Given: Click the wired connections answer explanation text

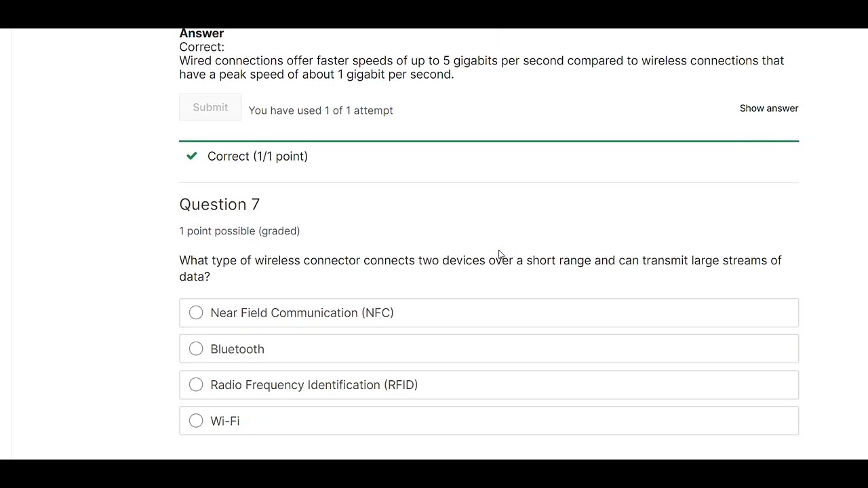Looking at the screenshot, I should (481, 67).
